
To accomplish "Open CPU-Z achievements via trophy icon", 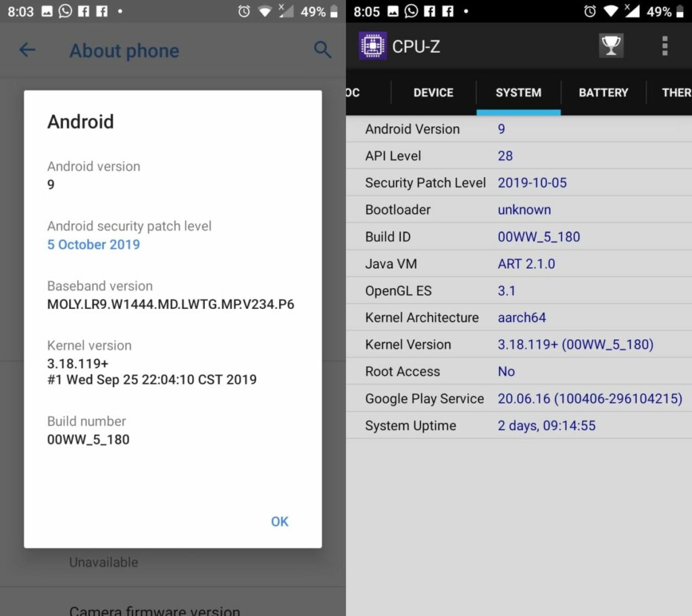I will [x=612, y=46].
